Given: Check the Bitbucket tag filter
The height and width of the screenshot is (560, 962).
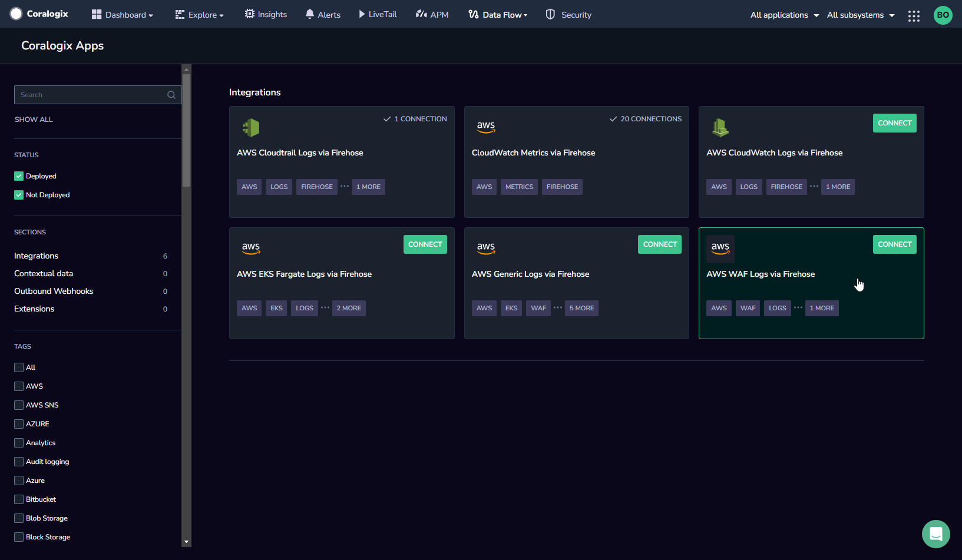Looking at the screenshot, I should [19, 499].
